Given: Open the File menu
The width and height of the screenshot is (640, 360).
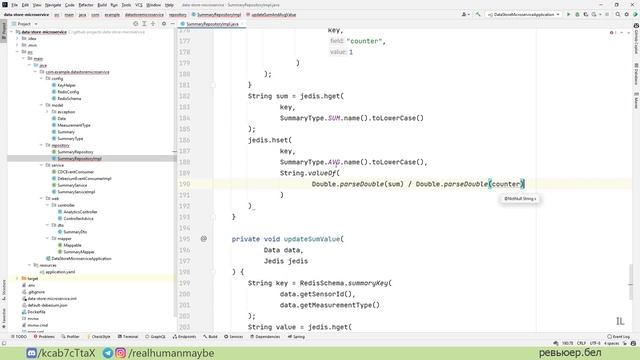Looking at the screenshot, I should click(14, 5).
